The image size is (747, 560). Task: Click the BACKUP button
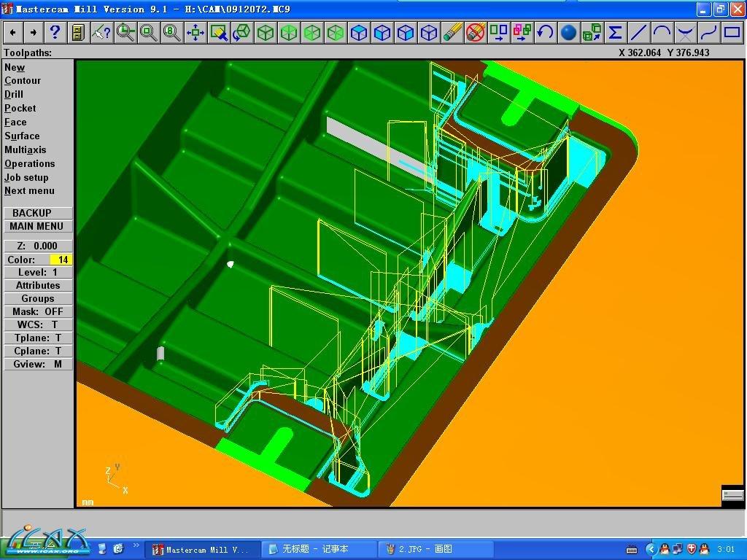[x=38, y=213]
